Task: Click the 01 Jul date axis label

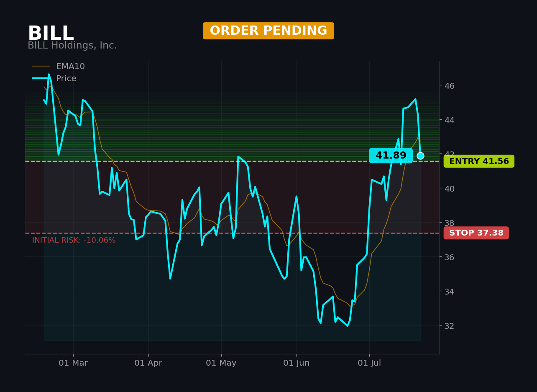Action: pyautogui.click(x=369, y=363)
